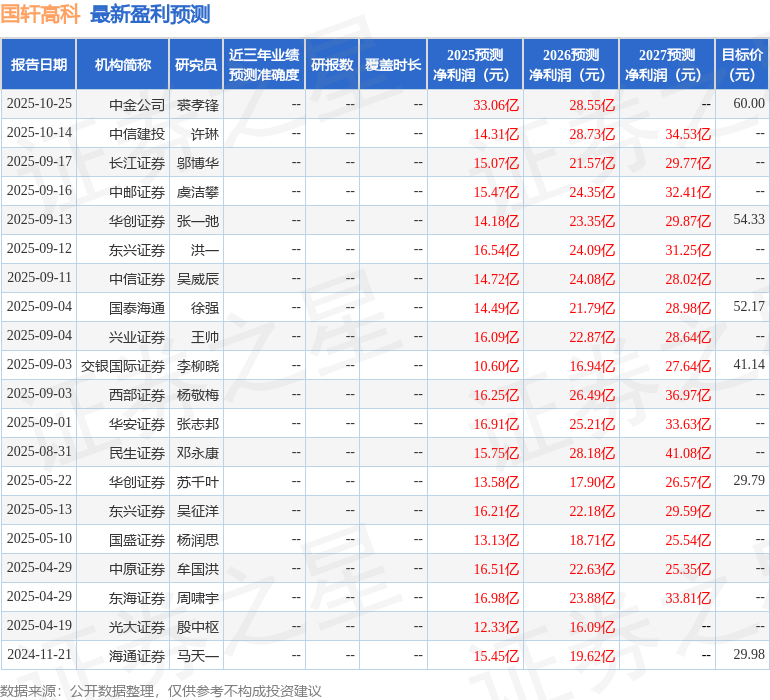Click the 60.00 target price cell
Viewport: 770px width, 700px height.
(x=748, y=103)
